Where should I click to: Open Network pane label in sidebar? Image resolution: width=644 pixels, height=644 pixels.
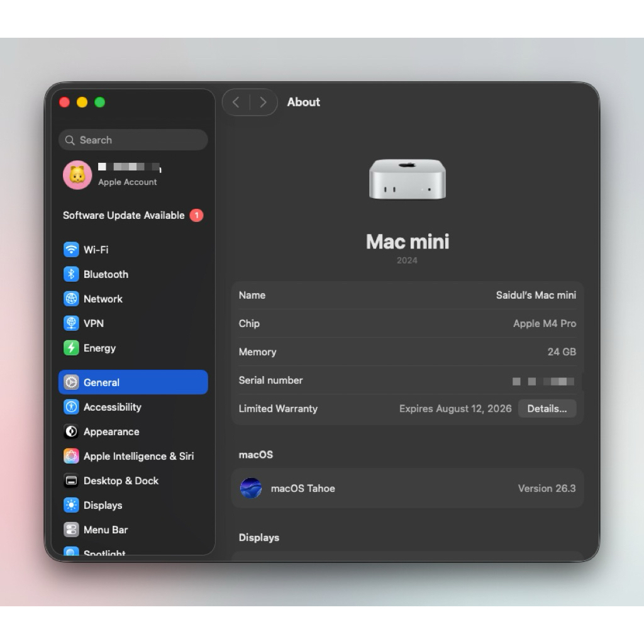click(103, 299)
